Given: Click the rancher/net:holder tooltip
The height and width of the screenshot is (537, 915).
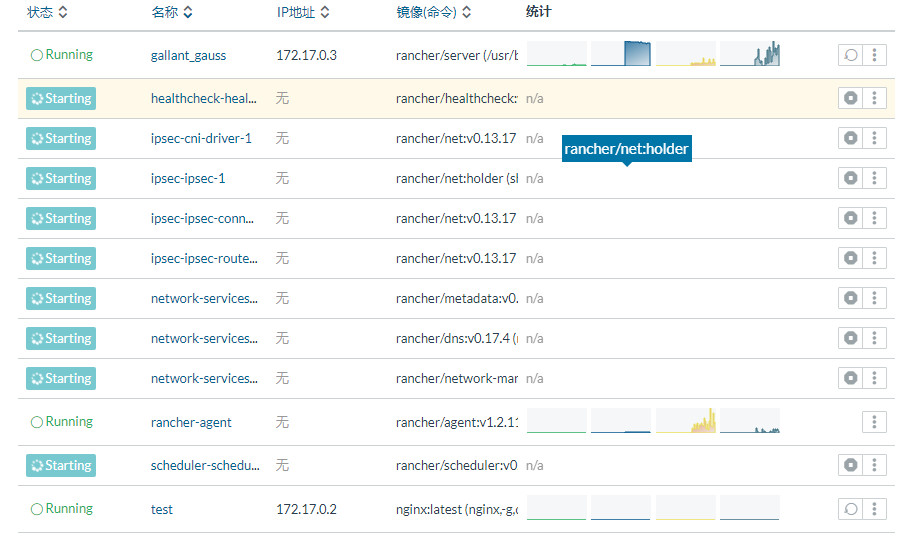Looking at the screenshot, I should click(627, 149).
